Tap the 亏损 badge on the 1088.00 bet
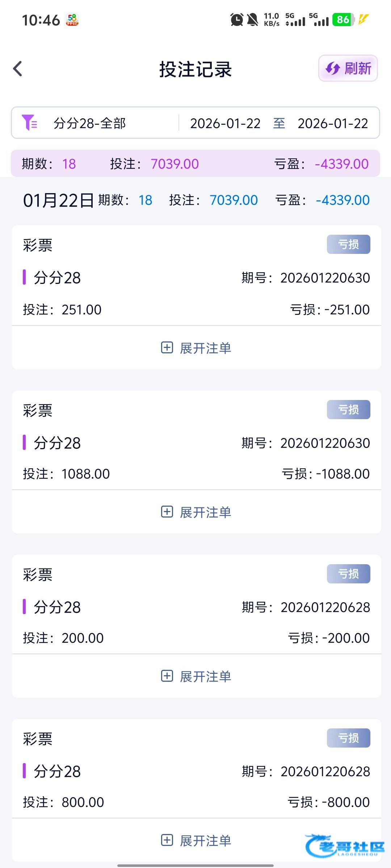Image resolution: width=391 pixels, height=868 pixels. [x=348, y=410]
